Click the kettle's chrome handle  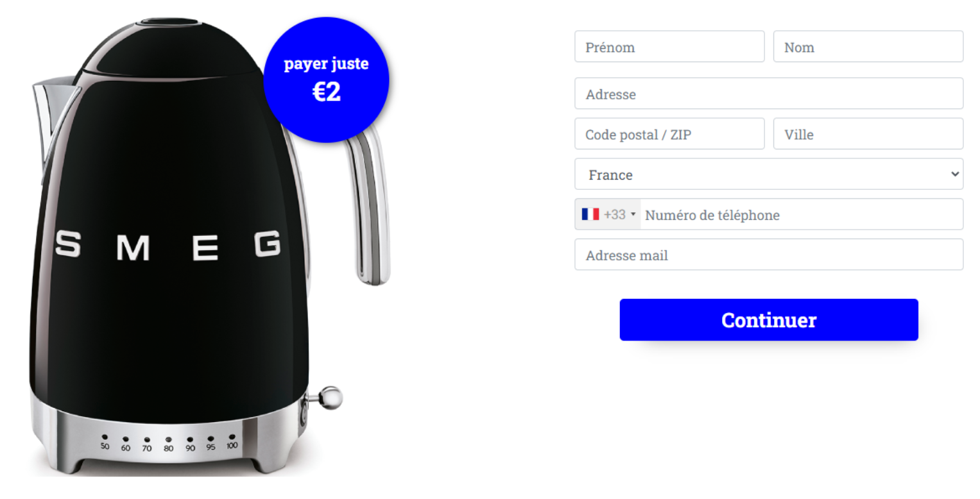(367, 205)
